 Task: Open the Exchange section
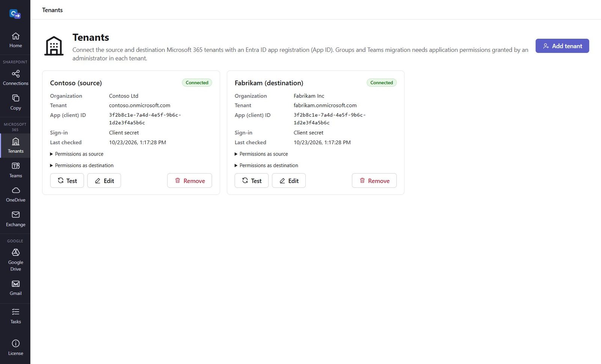(x=15, y=219)
